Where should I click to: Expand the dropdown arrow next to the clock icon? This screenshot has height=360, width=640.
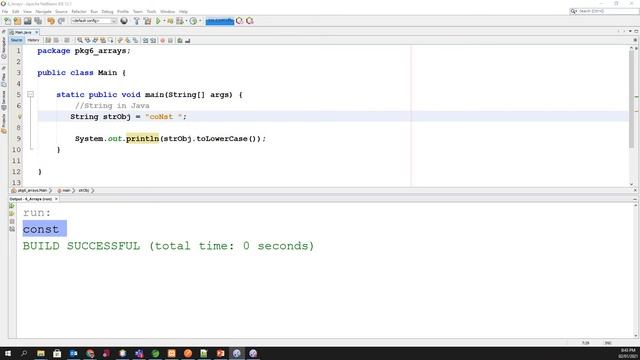click(x=200, y=21)
